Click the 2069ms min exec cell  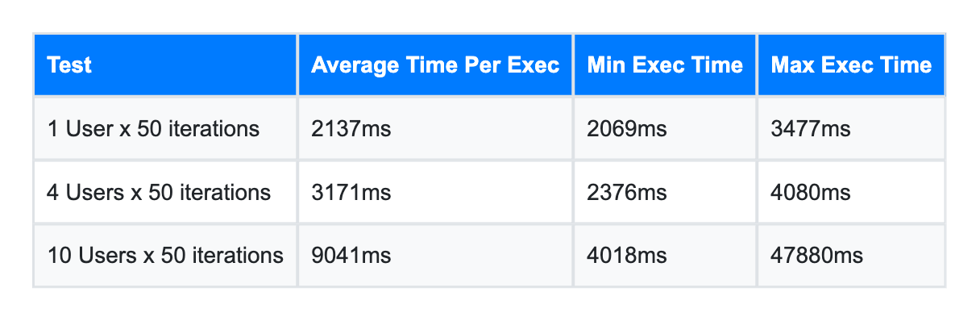point(665,128)
